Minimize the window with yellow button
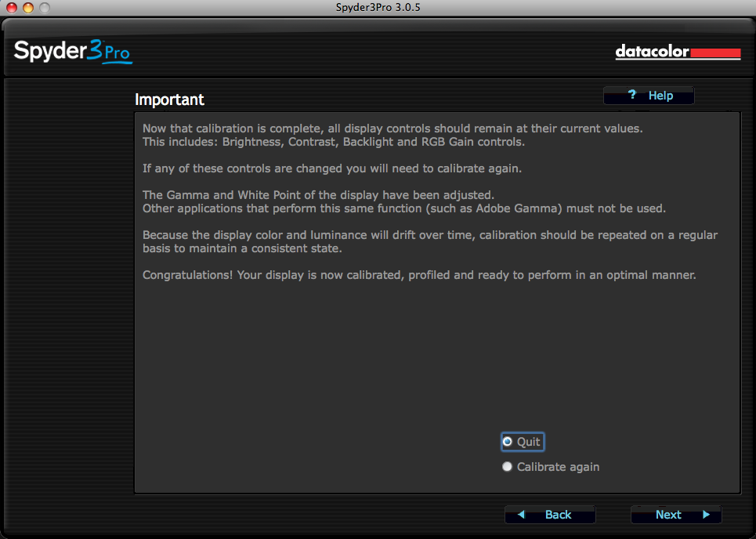Image resolution: width=756 pixels, height=539 pixels. 27,8
